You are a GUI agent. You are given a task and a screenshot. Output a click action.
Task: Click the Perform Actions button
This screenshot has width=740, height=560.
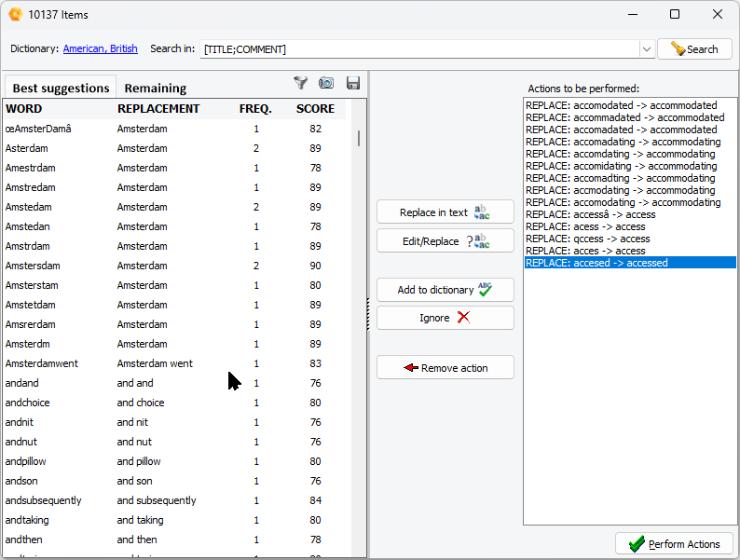point(674,544)
